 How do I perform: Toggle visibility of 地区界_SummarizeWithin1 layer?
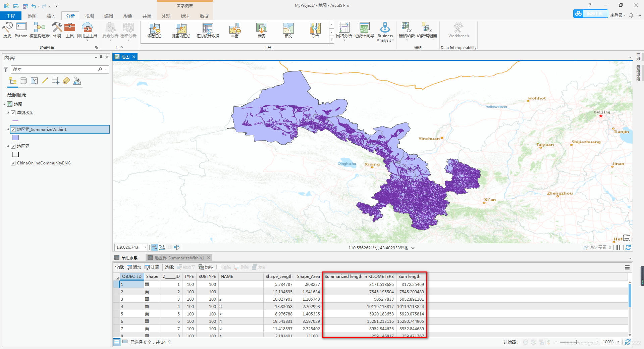[13, 130]
